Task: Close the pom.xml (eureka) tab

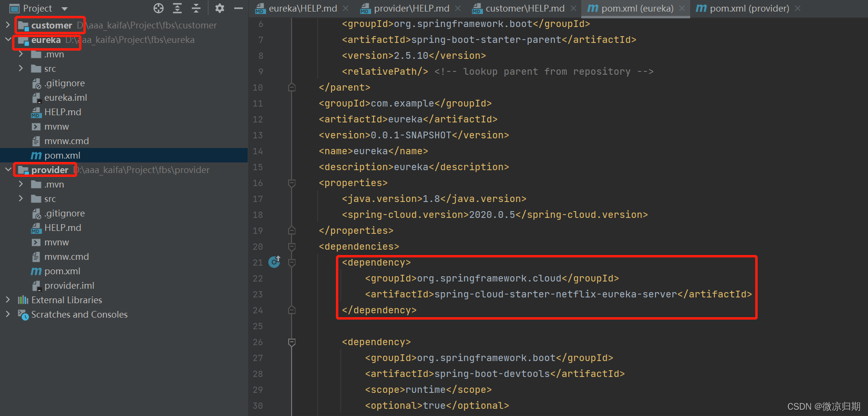Action: pyautogui.click(x=682, y=8)
